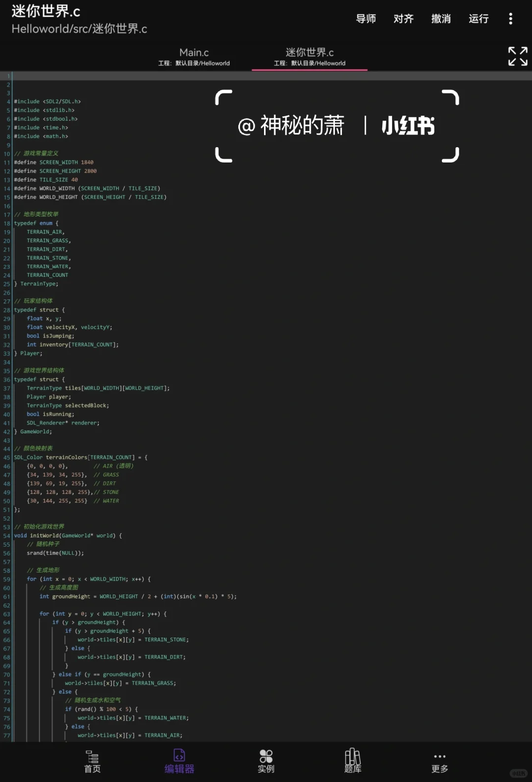Click line '#include <SDL2/SDL.h>'
Image resolution: width=532 pixels, height=782 pixels.
(47, 101)
